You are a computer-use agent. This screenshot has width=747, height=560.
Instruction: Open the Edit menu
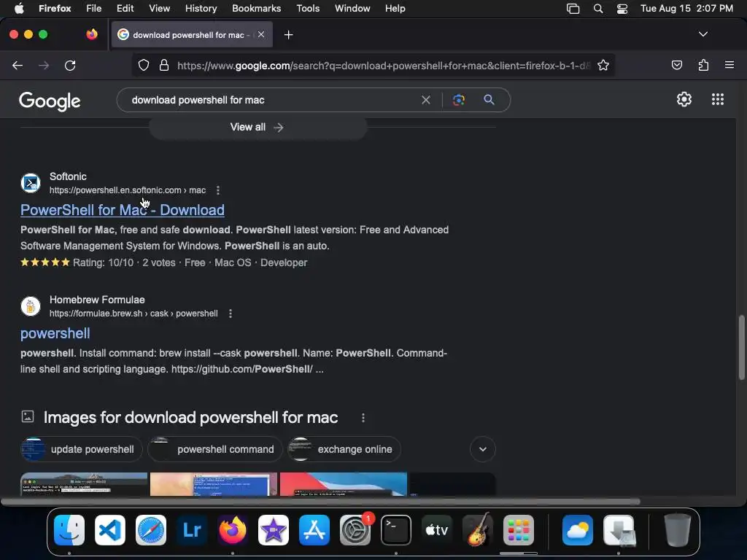125,9
